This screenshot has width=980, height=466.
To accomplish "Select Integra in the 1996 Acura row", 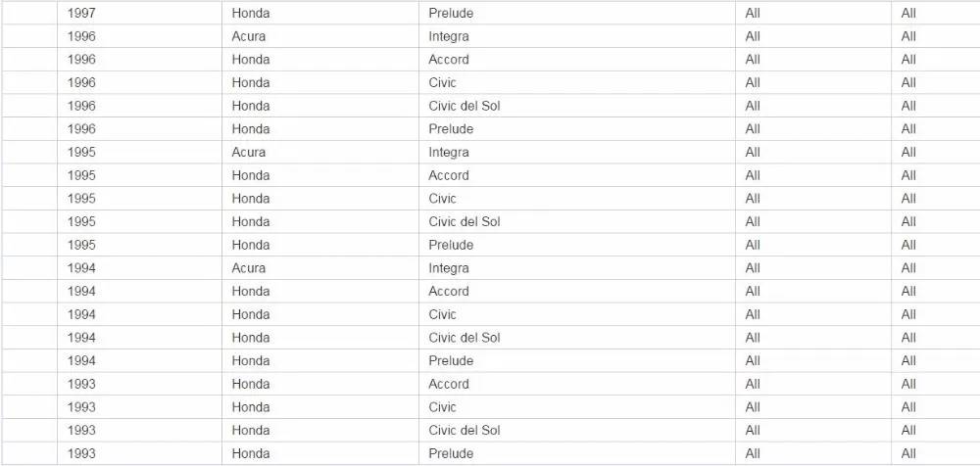I will 448,36.
